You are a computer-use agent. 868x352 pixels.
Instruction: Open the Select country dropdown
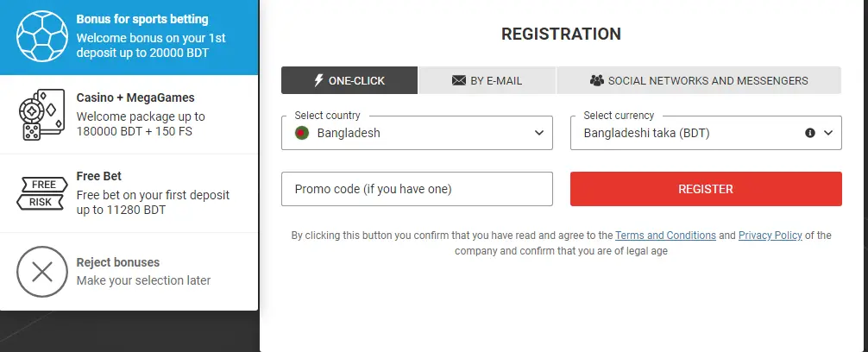tap(417, 133)
